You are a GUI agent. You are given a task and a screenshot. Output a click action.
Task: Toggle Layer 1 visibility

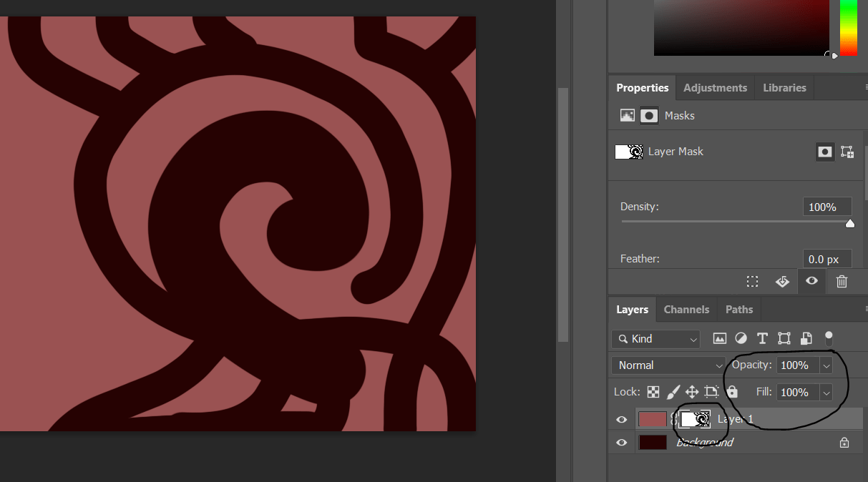click(621, 419)
